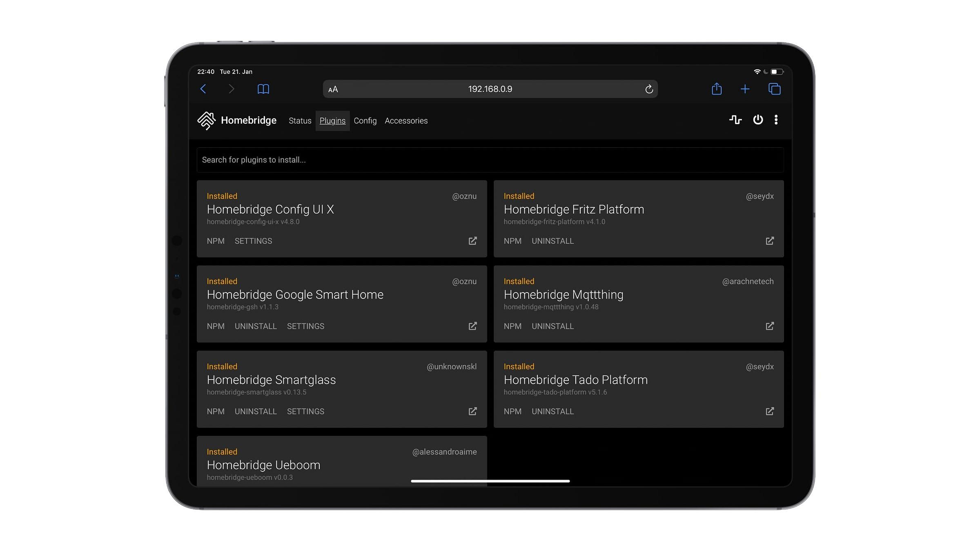980x551 pixels.
Task: Open NPM page for Homebridge Smartglass
Action: pyautogui.click(x=216, y=412)
